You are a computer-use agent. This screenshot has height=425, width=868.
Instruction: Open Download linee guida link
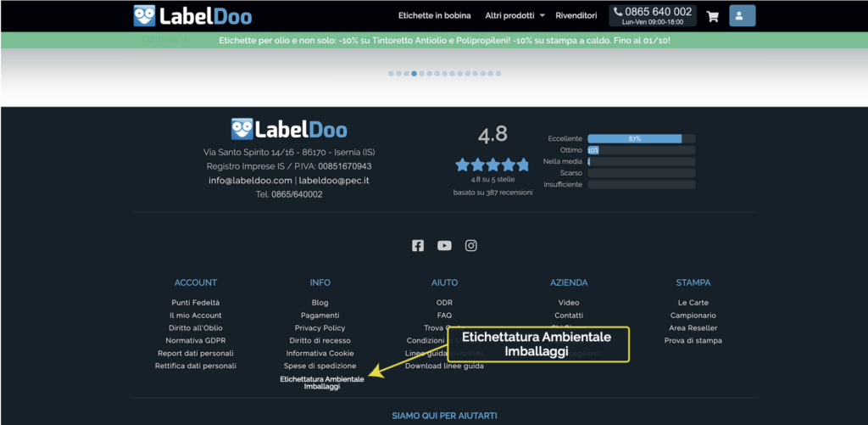tap(444, 366)
